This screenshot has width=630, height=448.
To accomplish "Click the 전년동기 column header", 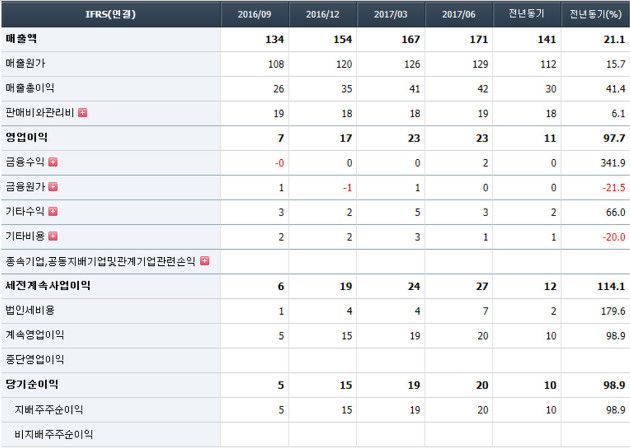I will 527,14.
